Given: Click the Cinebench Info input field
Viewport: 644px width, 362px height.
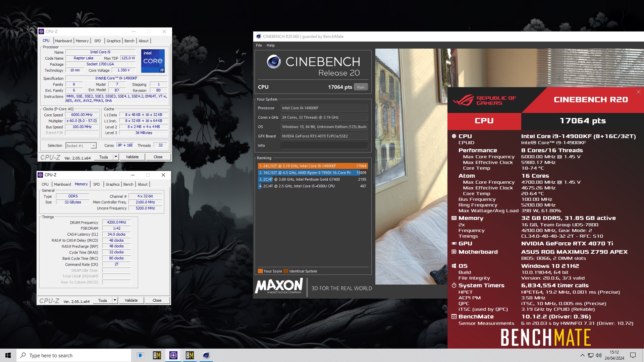Looking at the screenshot, I should point(324,145).
